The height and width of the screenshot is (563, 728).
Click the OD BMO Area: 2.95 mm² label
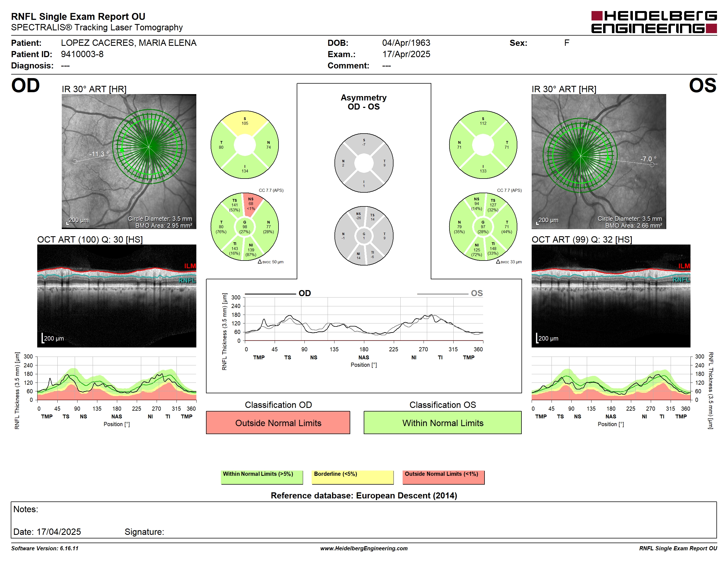(x=164, y=225)
